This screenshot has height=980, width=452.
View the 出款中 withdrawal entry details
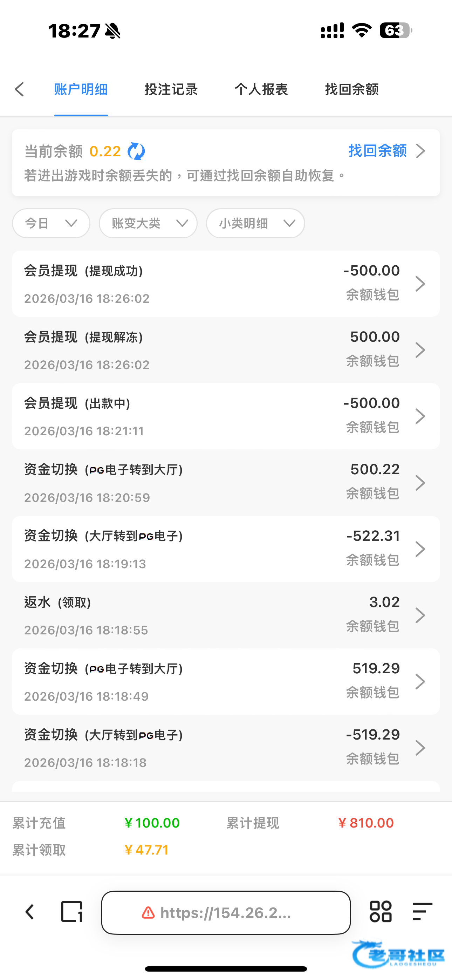(226, 416)
